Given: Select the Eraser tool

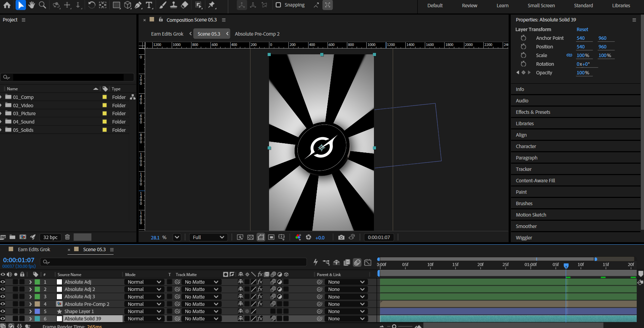Looking at the screenshot, I should point(185,5).
